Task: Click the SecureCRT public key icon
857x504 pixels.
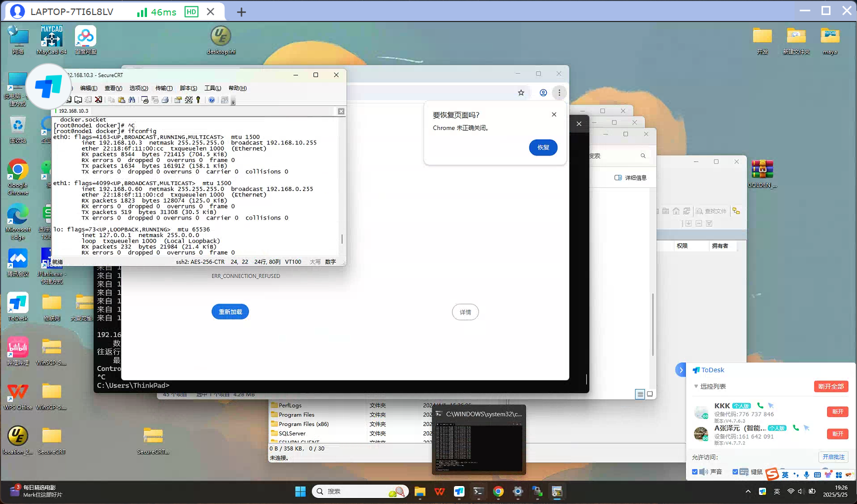Action: (198, 100)
